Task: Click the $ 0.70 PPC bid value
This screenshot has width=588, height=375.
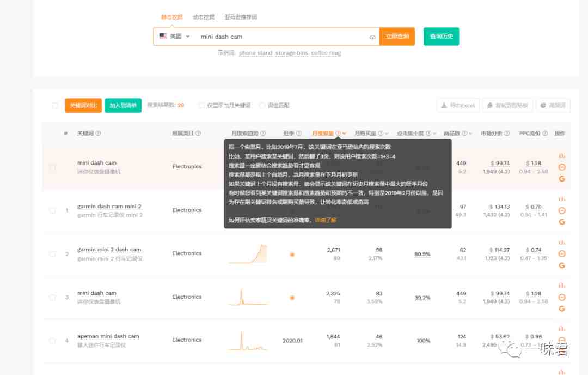Action: point(534,207)
